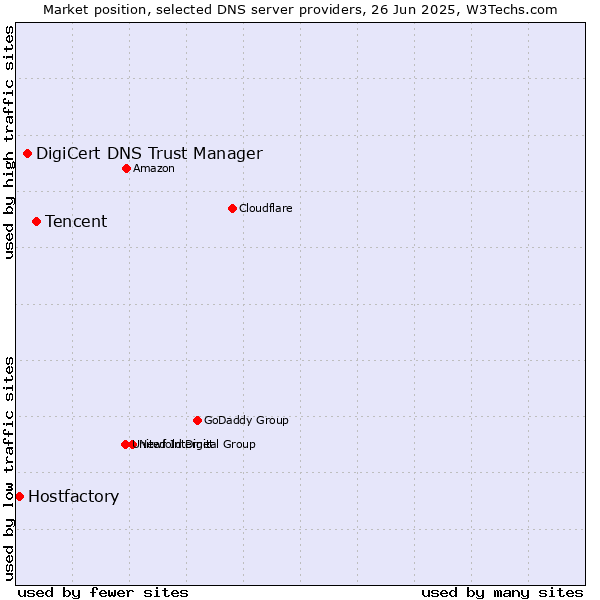The image size is (600, 600).
Task: Click the 'used by many sites' axis label
Action: pos(502,593)
